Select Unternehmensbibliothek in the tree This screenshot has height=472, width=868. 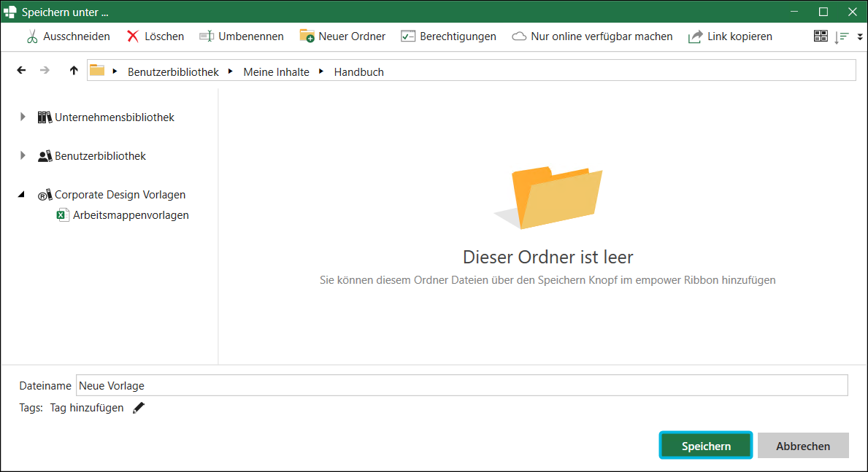coord(115,117)
